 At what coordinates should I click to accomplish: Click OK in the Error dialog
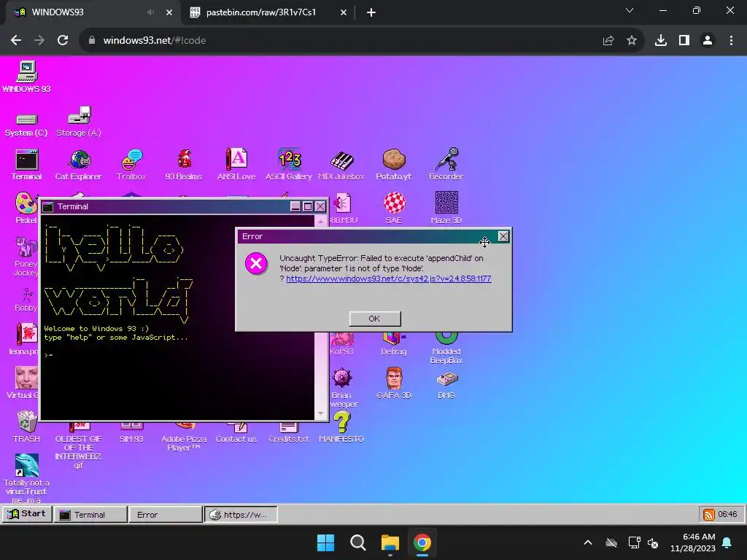tap(374, 319)
